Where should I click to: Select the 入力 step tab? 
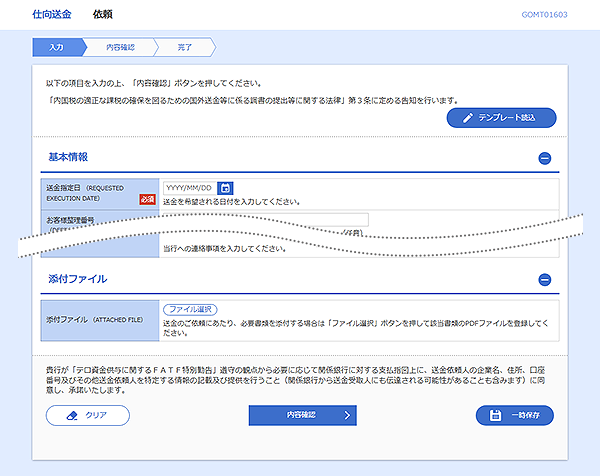58,47
